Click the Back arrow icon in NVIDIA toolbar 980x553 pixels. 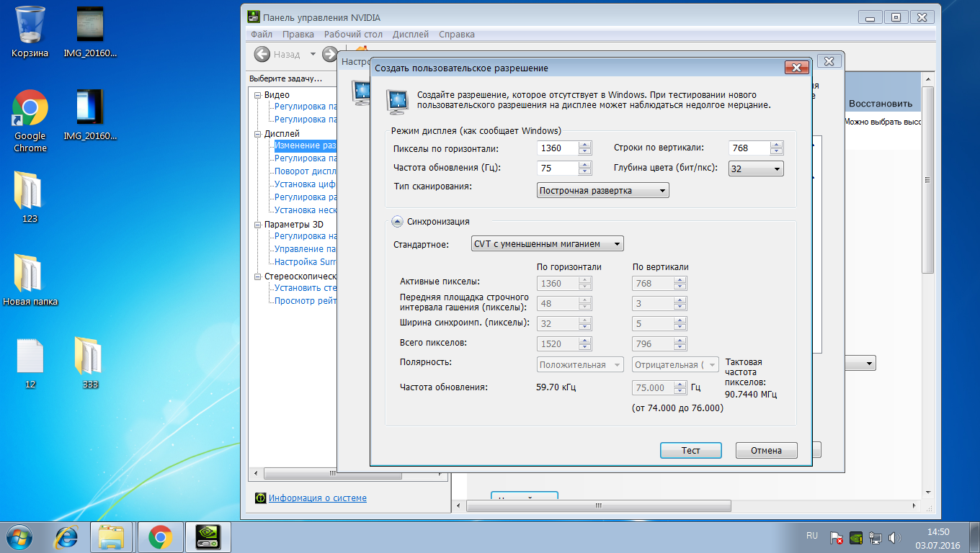click(x=262, y=54)
